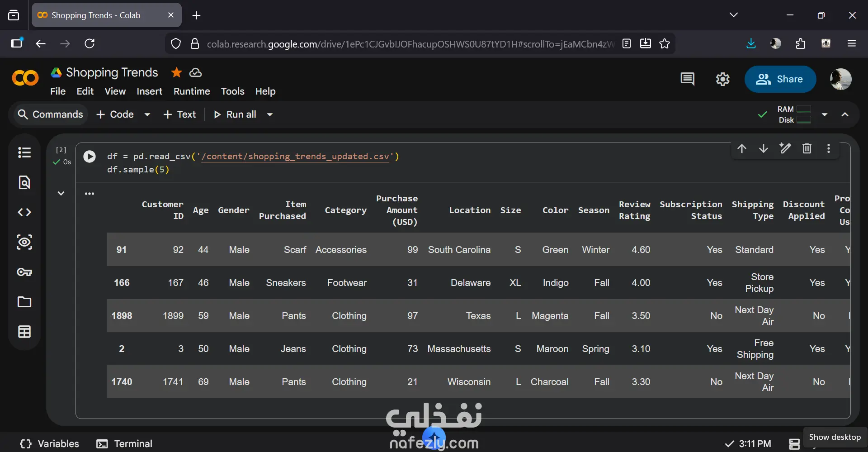Toggle reader view in the address bar
Screen dimensions: 868x452
click(x=627, y=43)
